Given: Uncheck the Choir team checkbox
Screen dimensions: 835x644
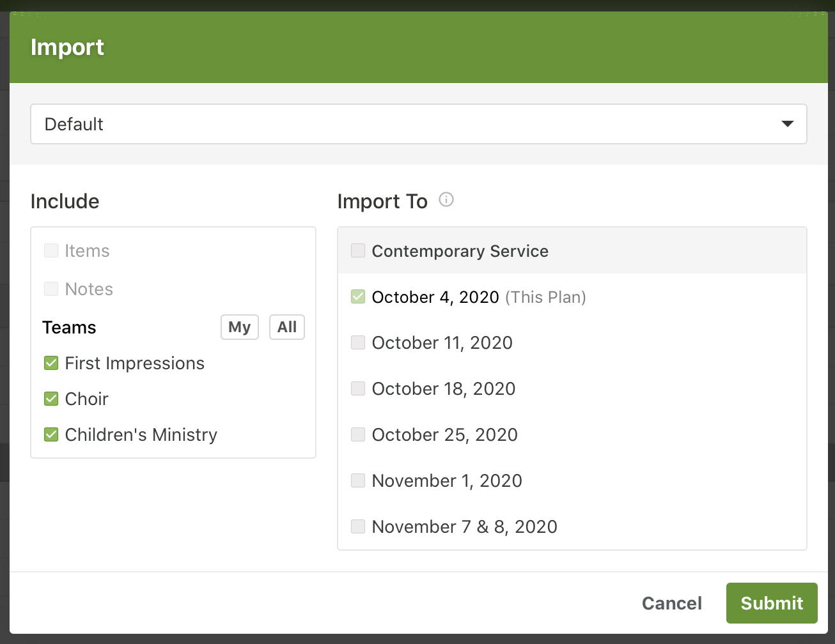Looking at the screenshot, I should click(51, 399).
